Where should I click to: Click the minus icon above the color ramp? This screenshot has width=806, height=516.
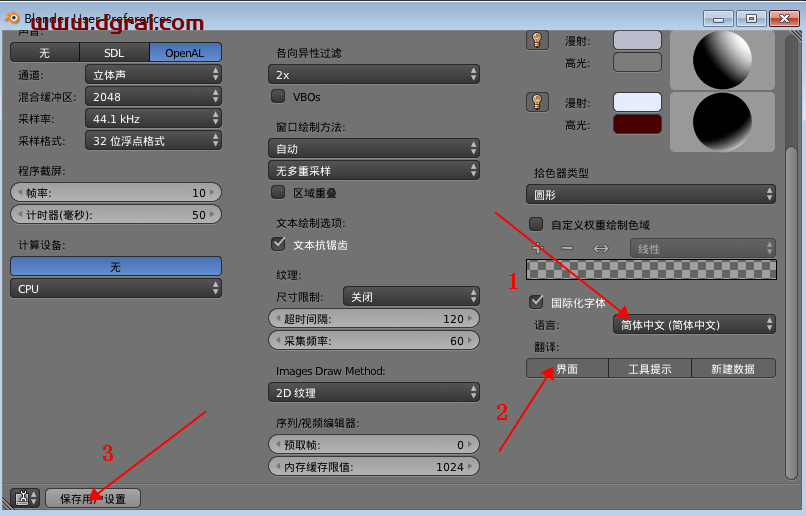[567, 248]
